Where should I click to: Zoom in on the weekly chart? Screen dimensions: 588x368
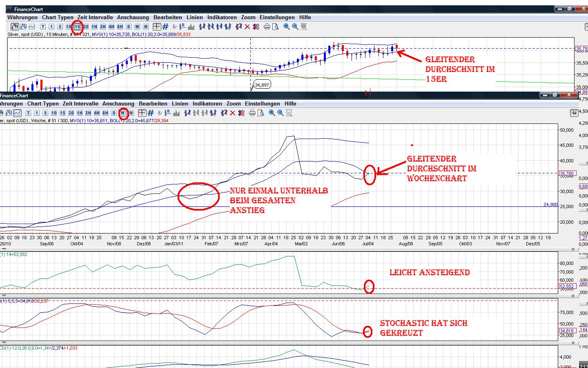click(x=272, y=113)
